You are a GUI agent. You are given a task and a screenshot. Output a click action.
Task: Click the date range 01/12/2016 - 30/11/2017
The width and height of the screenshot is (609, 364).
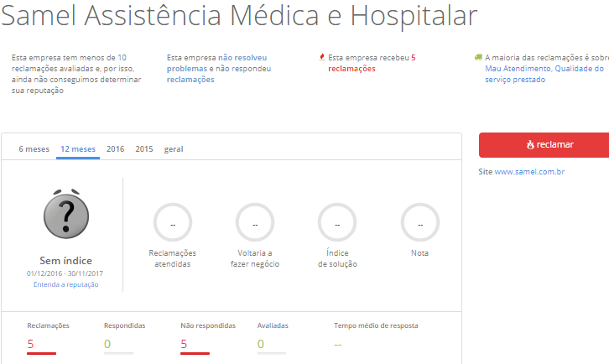click(65, 273)
